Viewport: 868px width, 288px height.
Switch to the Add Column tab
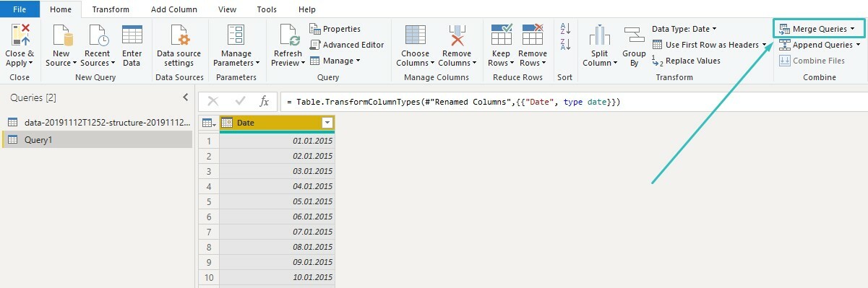tap(174, 9)
